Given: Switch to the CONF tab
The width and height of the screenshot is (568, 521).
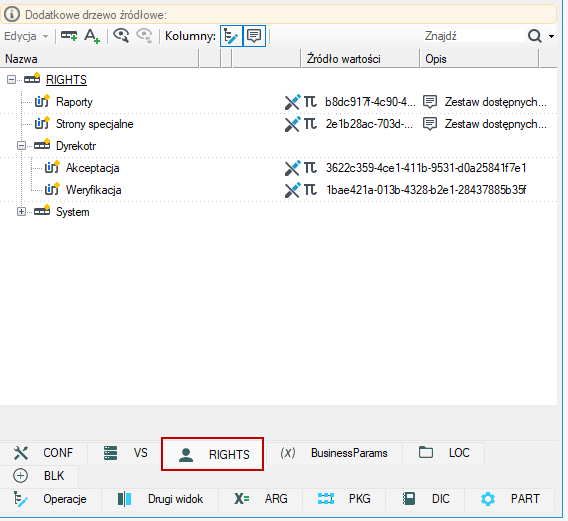Looking at the screenshot, I should (43, 453).
